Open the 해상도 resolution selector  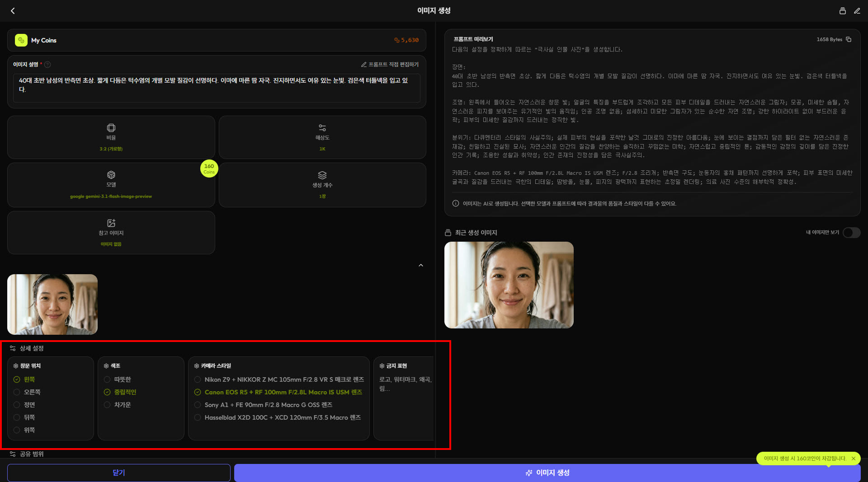[x=322, y=137]
